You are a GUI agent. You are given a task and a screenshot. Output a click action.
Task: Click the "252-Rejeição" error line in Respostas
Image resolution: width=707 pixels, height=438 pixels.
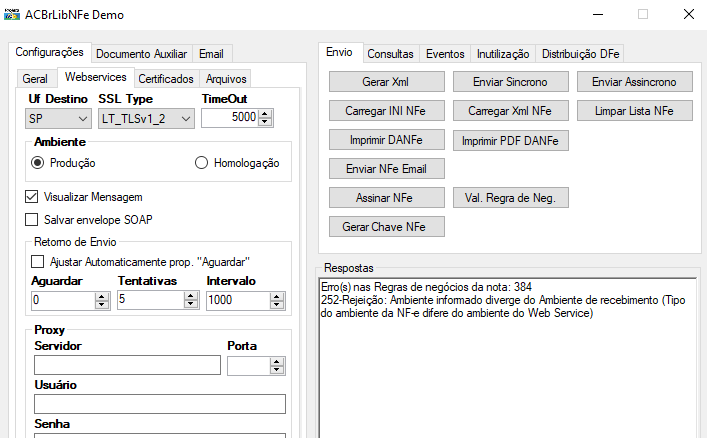(503, 306)
